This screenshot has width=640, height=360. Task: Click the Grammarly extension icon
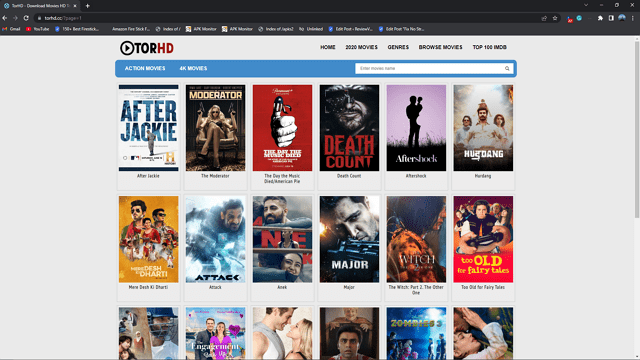pyautogui.click(x=579, y=18)
